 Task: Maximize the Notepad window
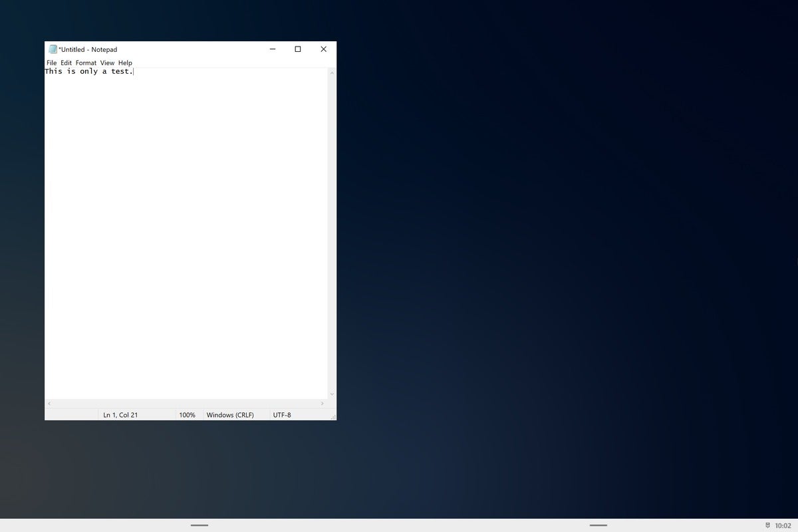pos(298,49)
